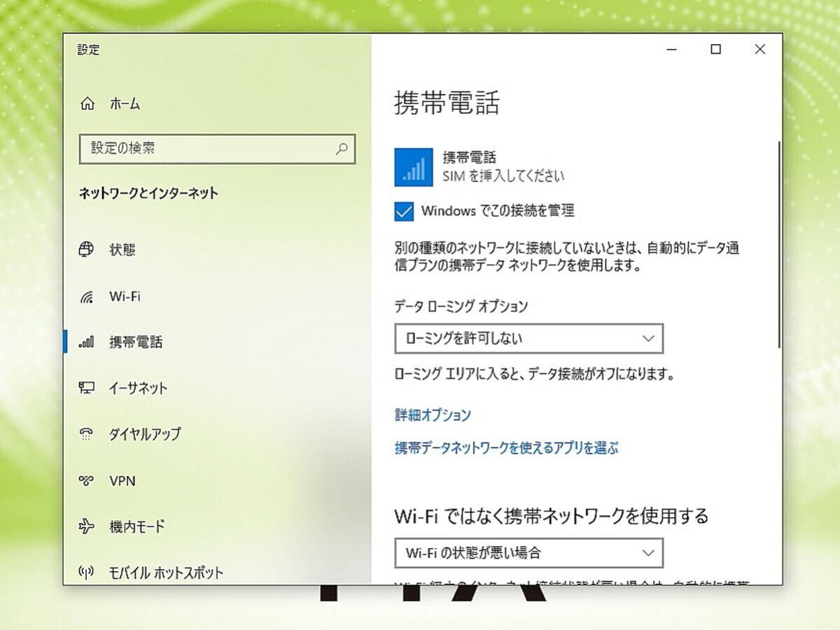Click the Wi-Fi signal icon in sidebar
The height and width of the screenshot is (630, 840).
point(86,297)
